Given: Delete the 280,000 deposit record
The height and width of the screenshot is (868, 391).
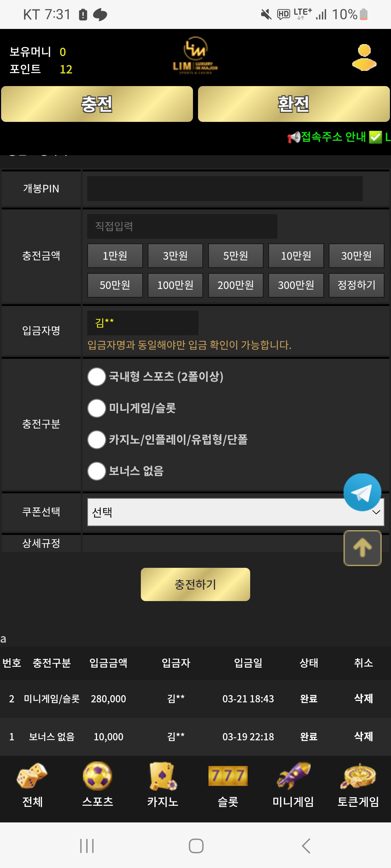Looking at the screenshot, I should pyautogui.click(x=363, y=698).
